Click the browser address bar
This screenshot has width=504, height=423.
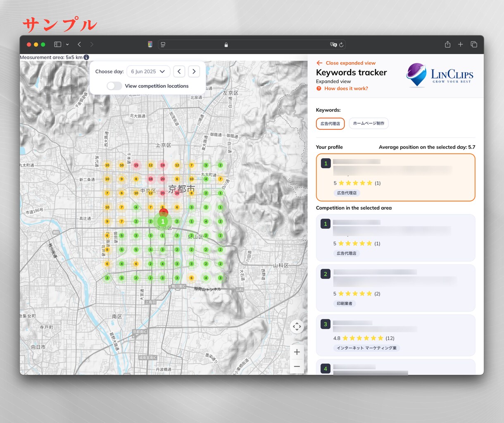pyautogui.click(x=252, y=44)
